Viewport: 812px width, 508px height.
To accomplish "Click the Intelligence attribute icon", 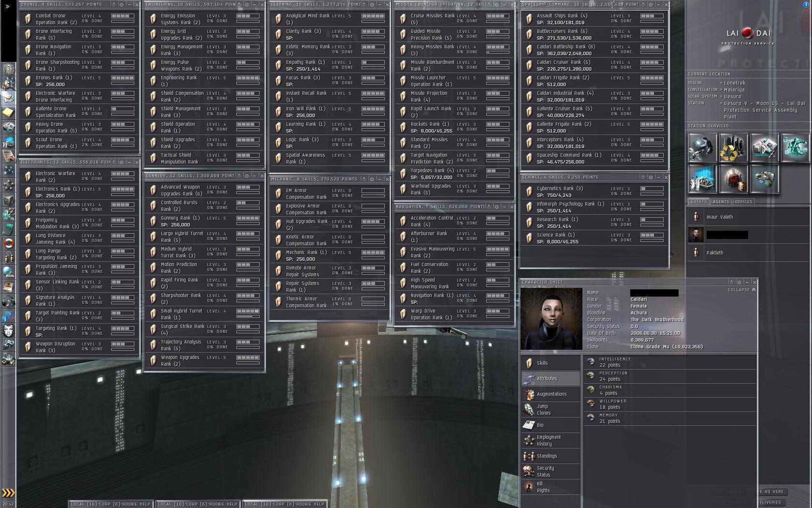I will click(x=591, y=362).
